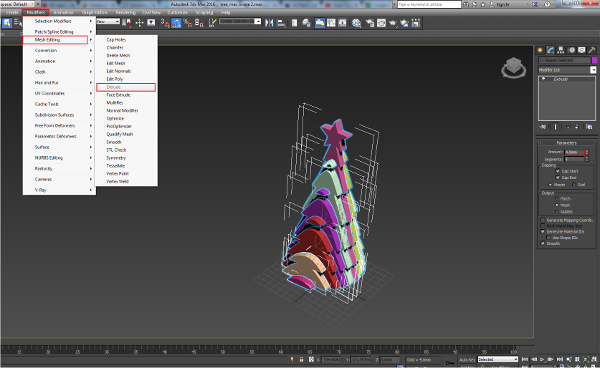Click the magenta object color swatch

(x=595, y=60)
